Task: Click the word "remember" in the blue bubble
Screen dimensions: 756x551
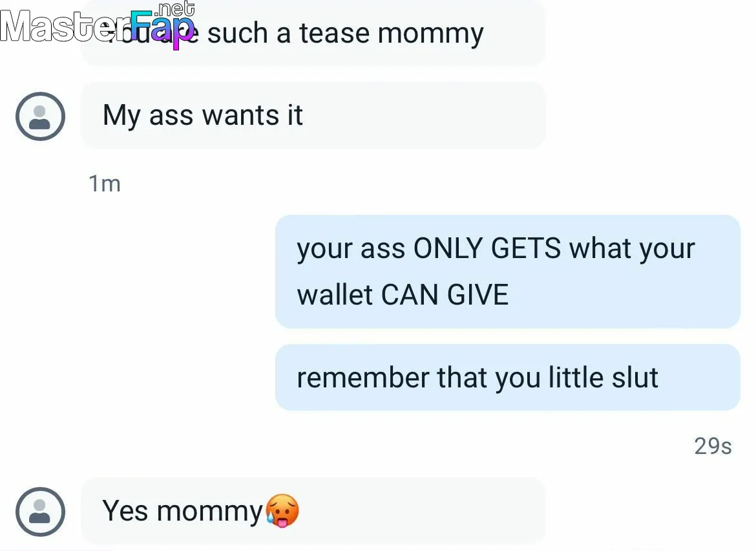Action: click(x=362, y=377)
